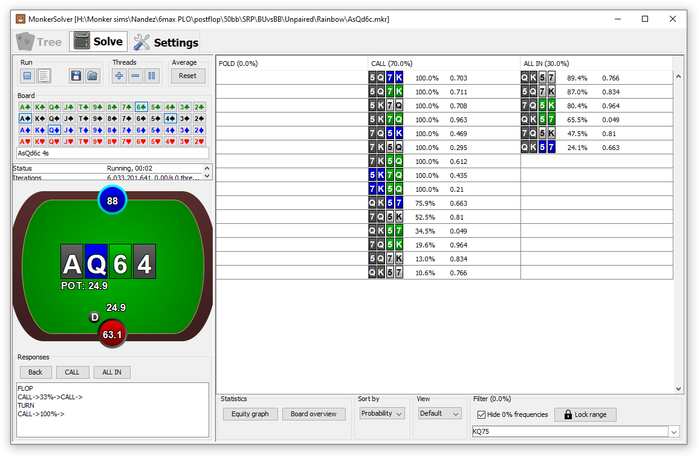This screenshot has width=700, height=458.
Task: Open the View Default dropdown
Action: point(439,414)
